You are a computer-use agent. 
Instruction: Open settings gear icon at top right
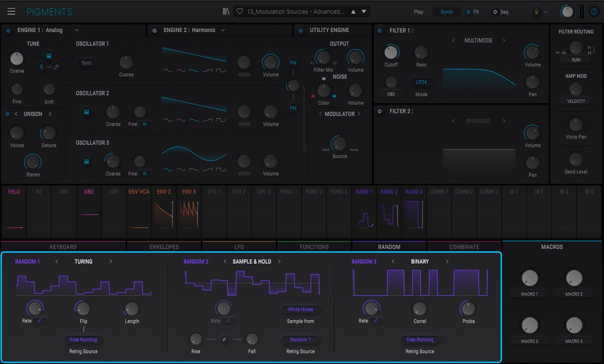pyautogui.click(x=594, y=11)
